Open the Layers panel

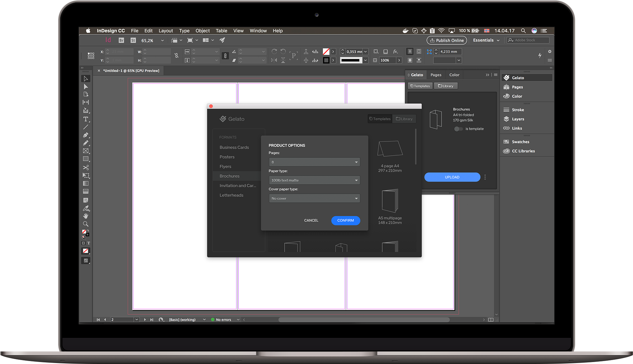518,119
